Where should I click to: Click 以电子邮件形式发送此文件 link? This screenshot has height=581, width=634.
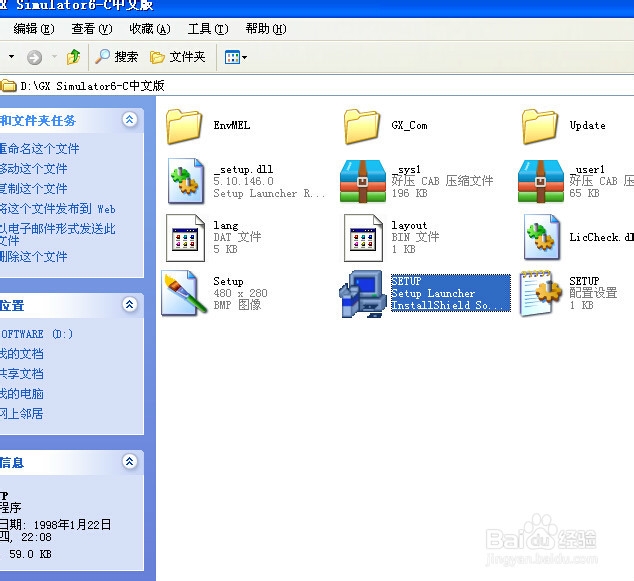tap(58, 235)
